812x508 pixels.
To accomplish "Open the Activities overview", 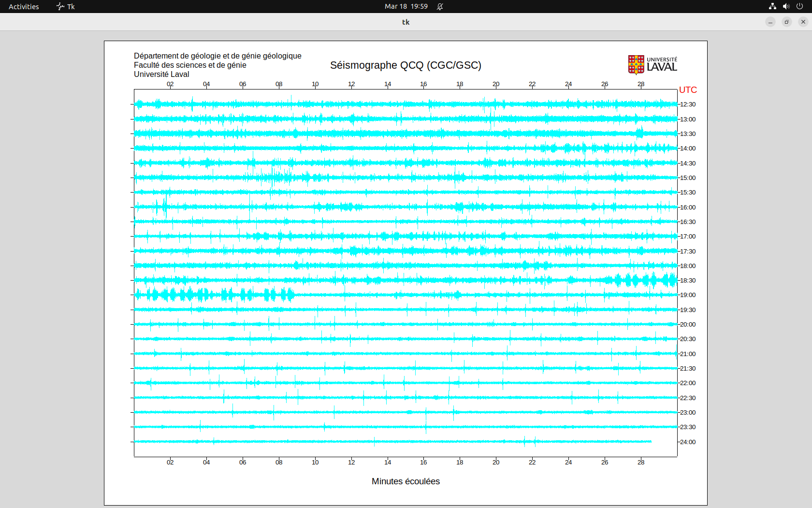I will (24, 6).
